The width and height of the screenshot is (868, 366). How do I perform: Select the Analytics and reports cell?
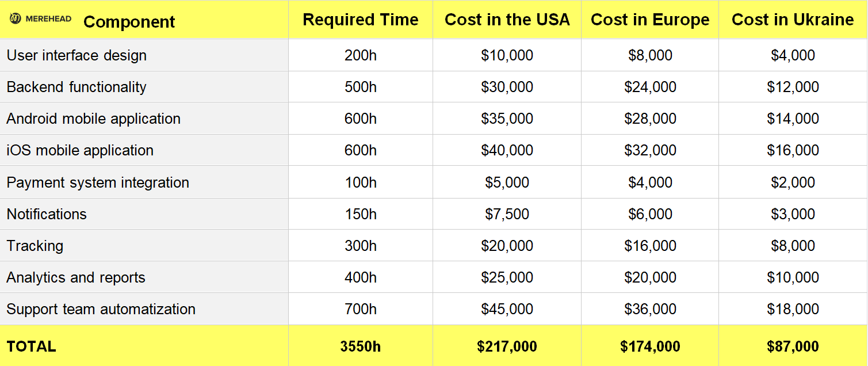tap(76, 277)
